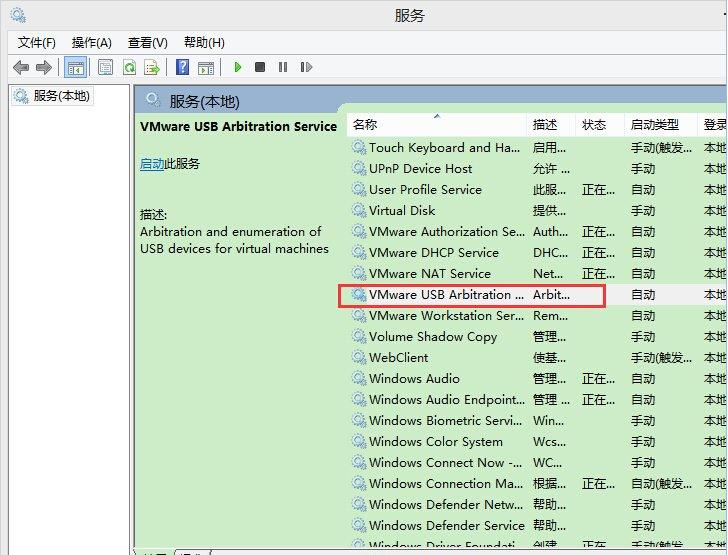Click the Back arrow in the toolbar
Image resolution: width=728 pixels, height=555 pixels.
click(x=21, y=67)
